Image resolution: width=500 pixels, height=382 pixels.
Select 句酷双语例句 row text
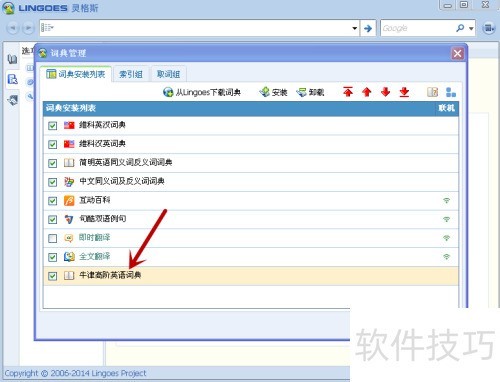click(x=102, y=219)
